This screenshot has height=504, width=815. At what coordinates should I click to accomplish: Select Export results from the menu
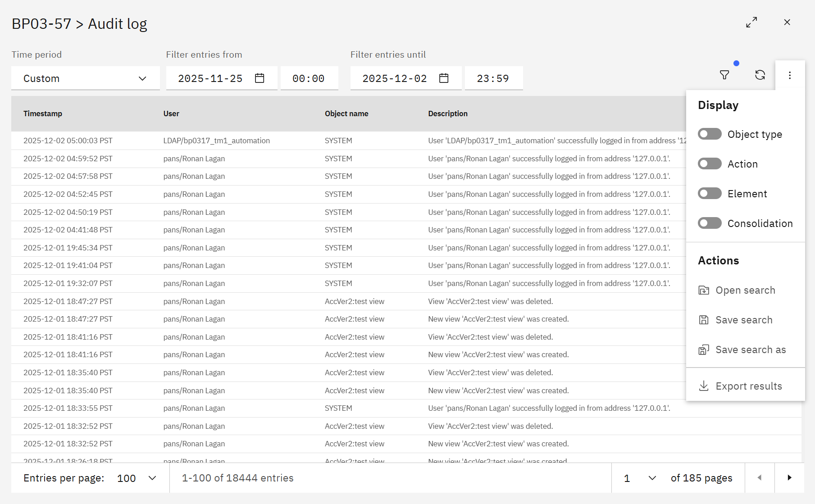(748, 386)
